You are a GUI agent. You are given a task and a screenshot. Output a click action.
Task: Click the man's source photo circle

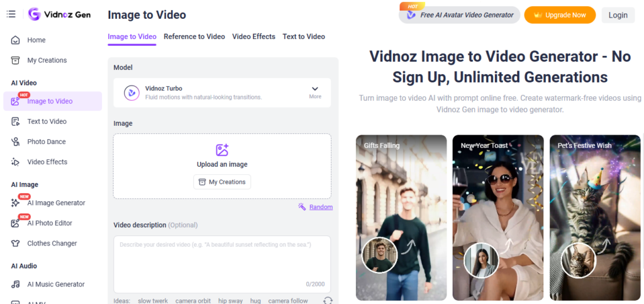click(379, 256)
